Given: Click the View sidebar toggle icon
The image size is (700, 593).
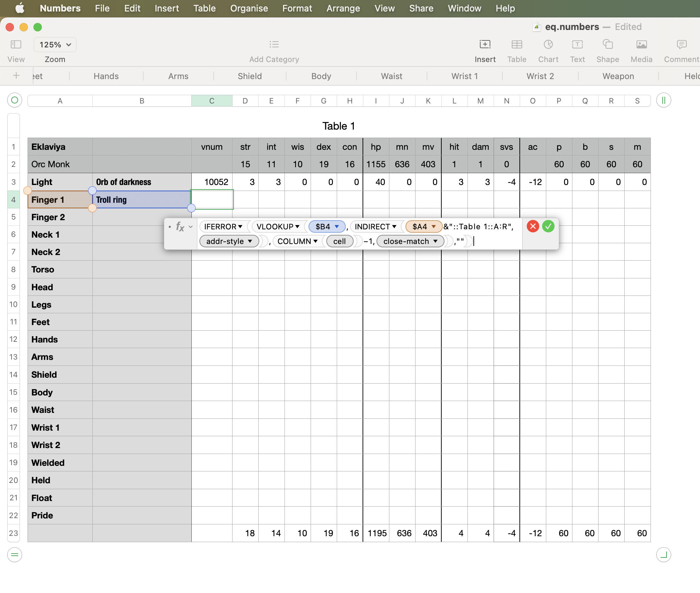Looking at the screenshot, I should 16,45.
